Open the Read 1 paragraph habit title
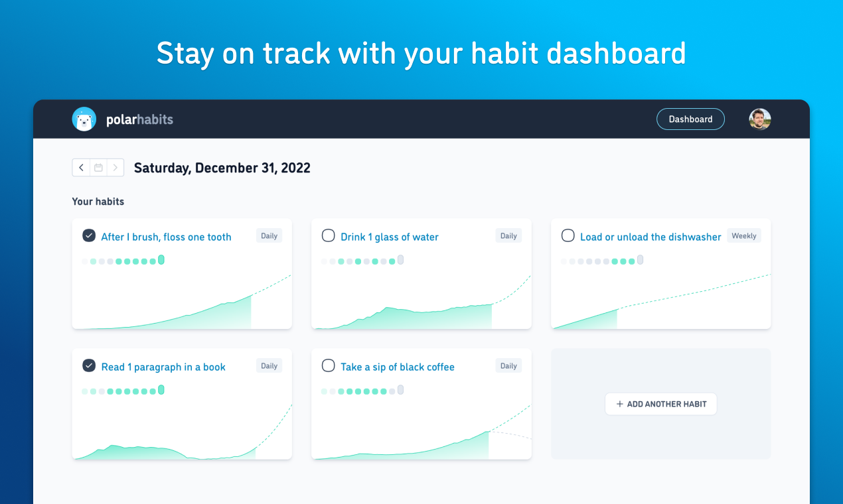This screenshot has height=504, width=843. coord(163,367)
